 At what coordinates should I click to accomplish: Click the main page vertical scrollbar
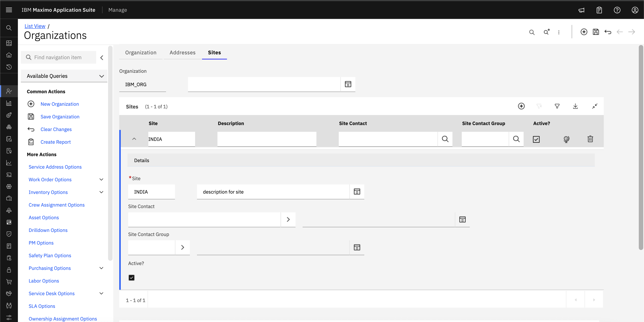[641, 147]
